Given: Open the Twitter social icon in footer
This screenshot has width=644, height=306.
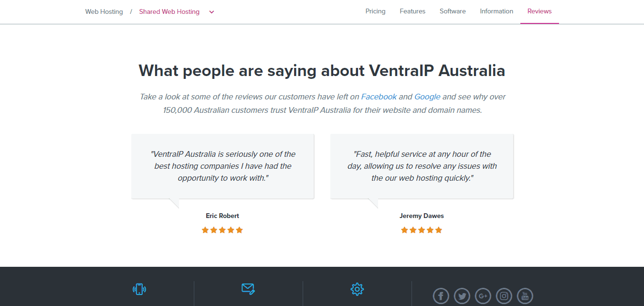Looking at the screenshot, I should pos(462,296).
